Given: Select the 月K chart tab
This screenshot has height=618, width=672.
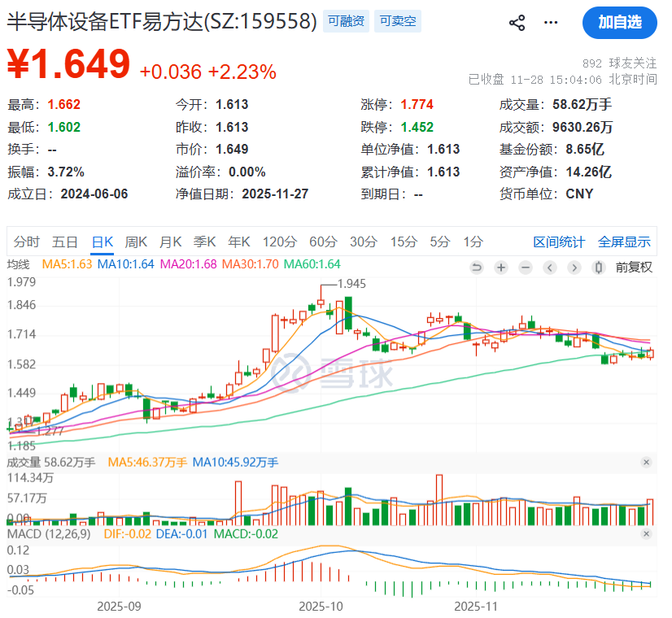Looking at the screenshot, I should coord(170,242).
